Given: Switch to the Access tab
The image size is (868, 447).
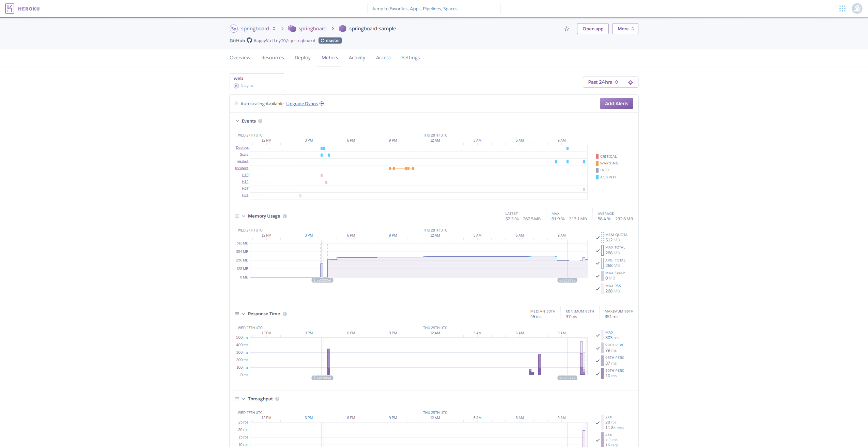Looking at the screenshot, I should [383, 58].
